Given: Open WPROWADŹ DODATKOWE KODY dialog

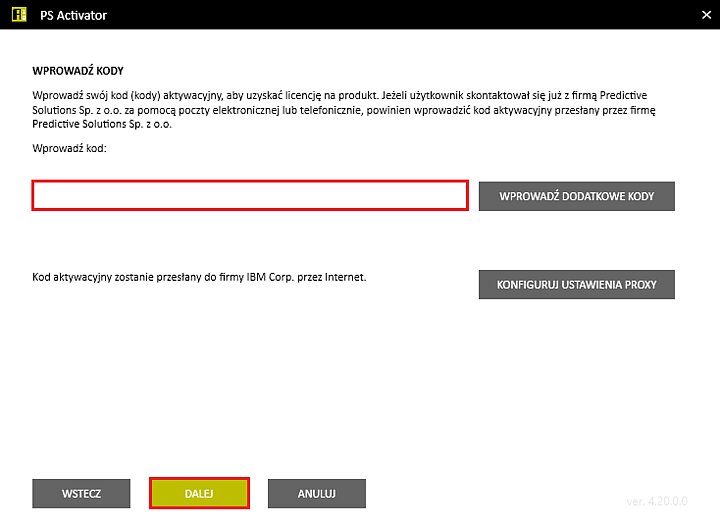Looking at the screenshot, I should click(577, 196).
